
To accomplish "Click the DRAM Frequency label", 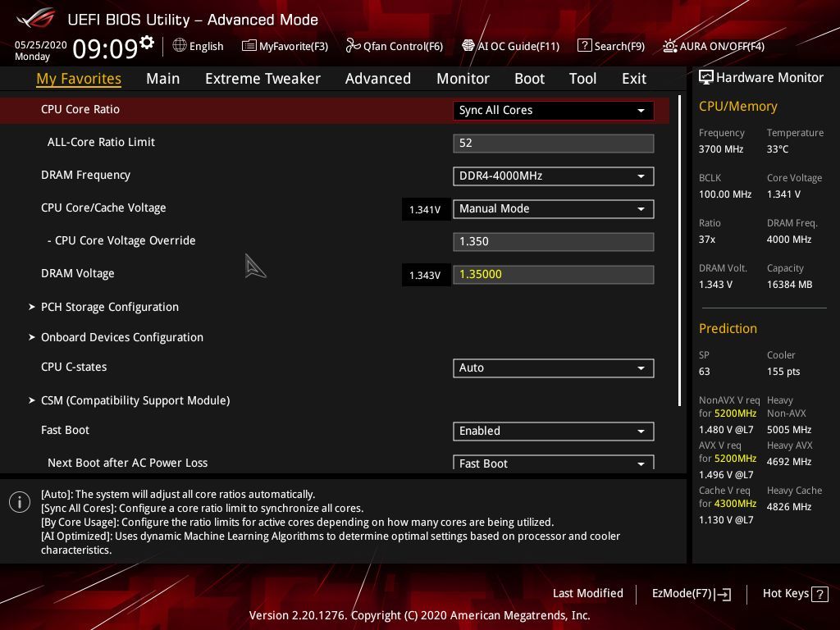I will [85, 176].
